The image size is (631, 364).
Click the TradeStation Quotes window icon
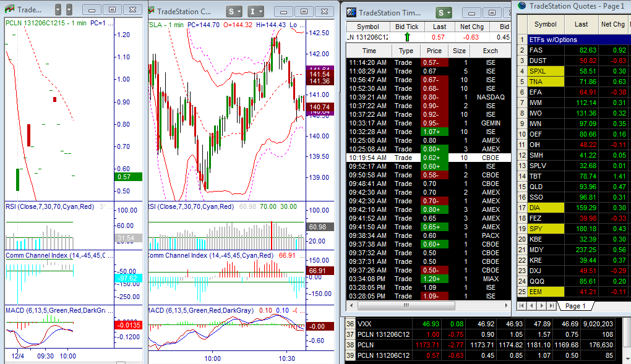click(522, 6)
